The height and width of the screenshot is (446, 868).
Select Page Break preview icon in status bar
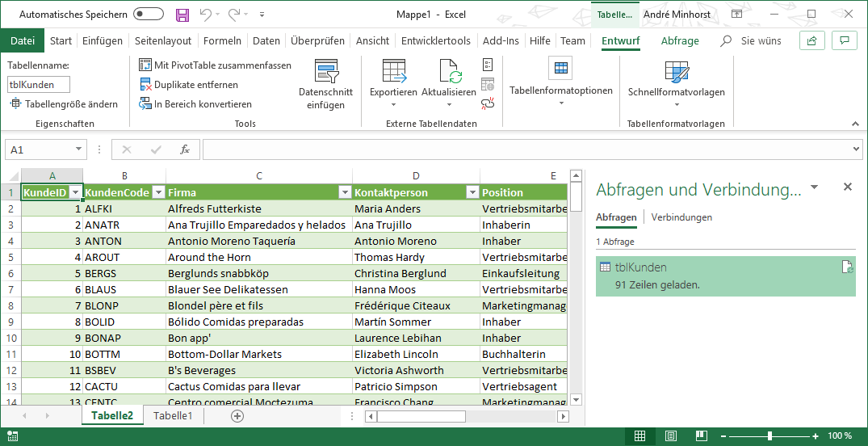coord(702,436)
